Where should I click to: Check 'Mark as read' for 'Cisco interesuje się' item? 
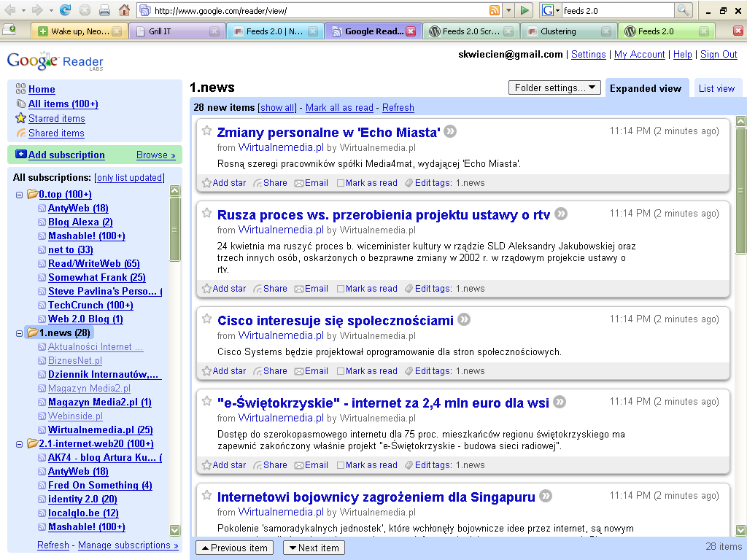(x=341, y=371)
